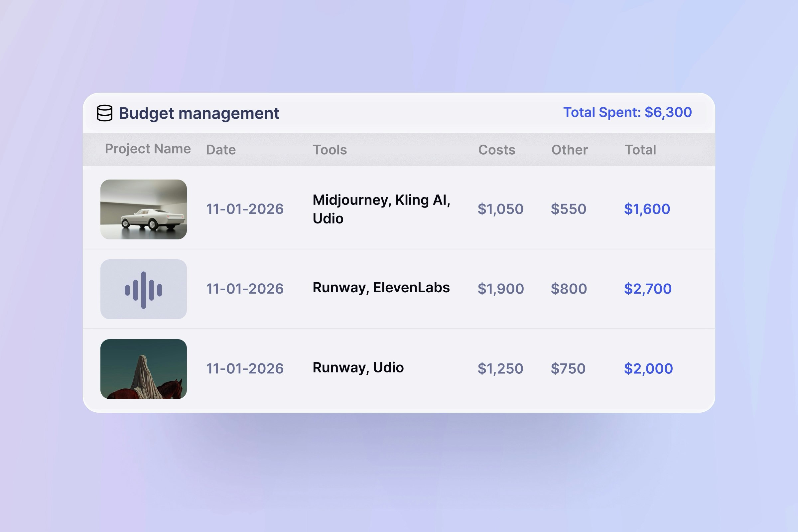Sort by the Date column header
The width and height of the screenshot is (798, 532).
click(221, 150)
